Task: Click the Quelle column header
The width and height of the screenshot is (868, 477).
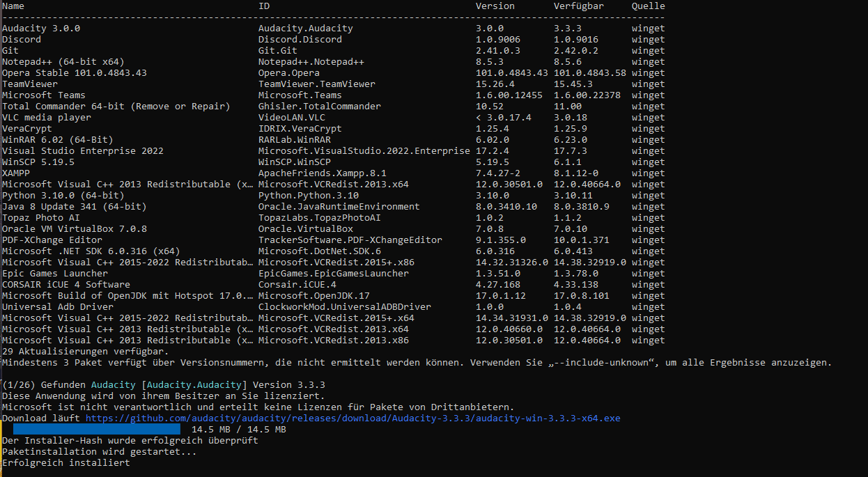Action: click(648, 6)
